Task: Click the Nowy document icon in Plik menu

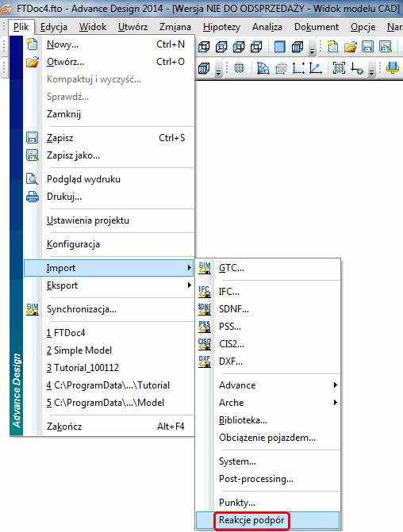Action: pyautogui.click(x=32, y=44)
